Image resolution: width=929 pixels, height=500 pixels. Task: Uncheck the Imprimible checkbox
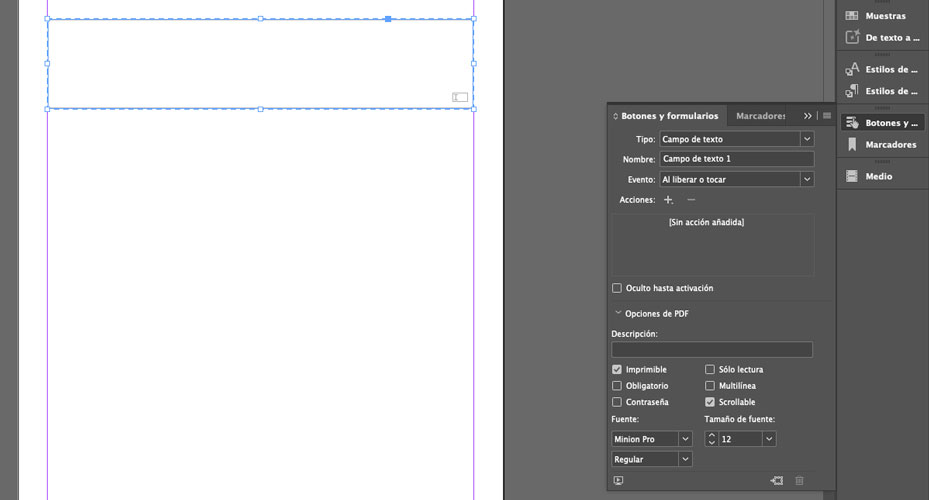click(x=617, y=370)
